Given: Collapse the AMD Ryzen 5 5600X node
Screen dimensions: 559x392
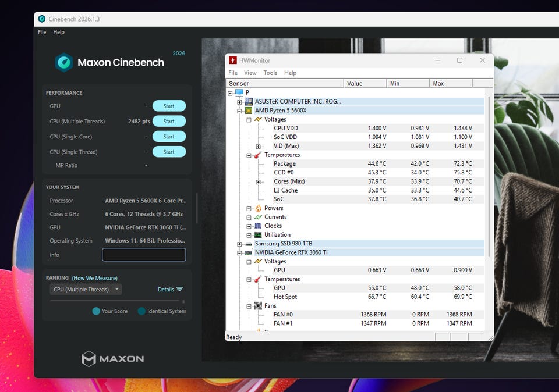Looking at the screenshot, I should (239, 111).
